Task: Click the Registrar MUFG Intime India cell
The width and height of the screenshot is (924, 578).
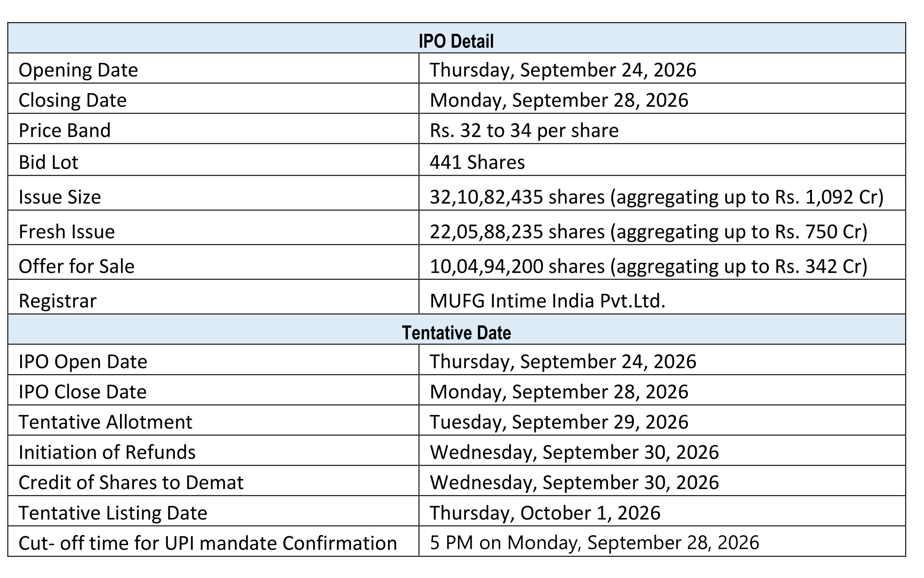Action: (x=662, y=297)
